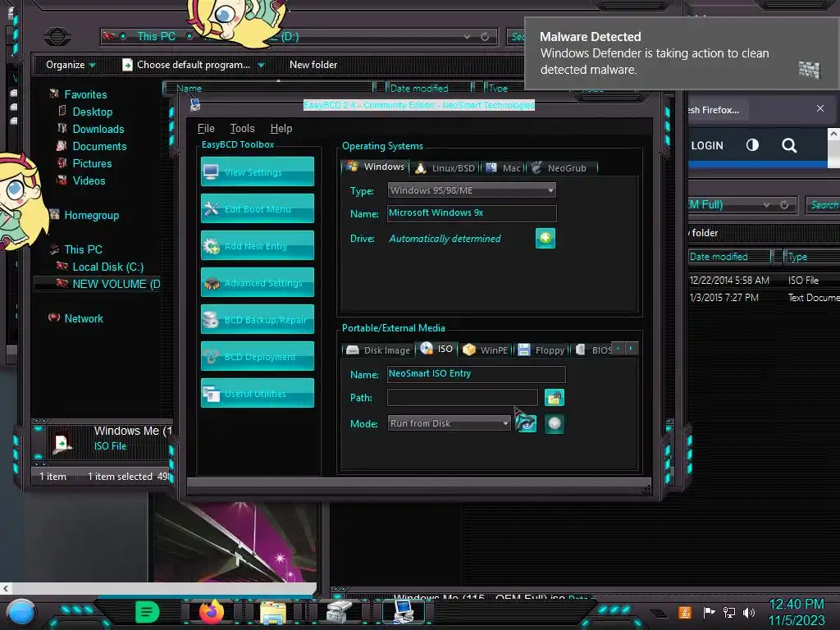The height and width of the screenshot is (630, 840).
Task: Open the Organize menu in Explorer
Action: tap(71, 65)
